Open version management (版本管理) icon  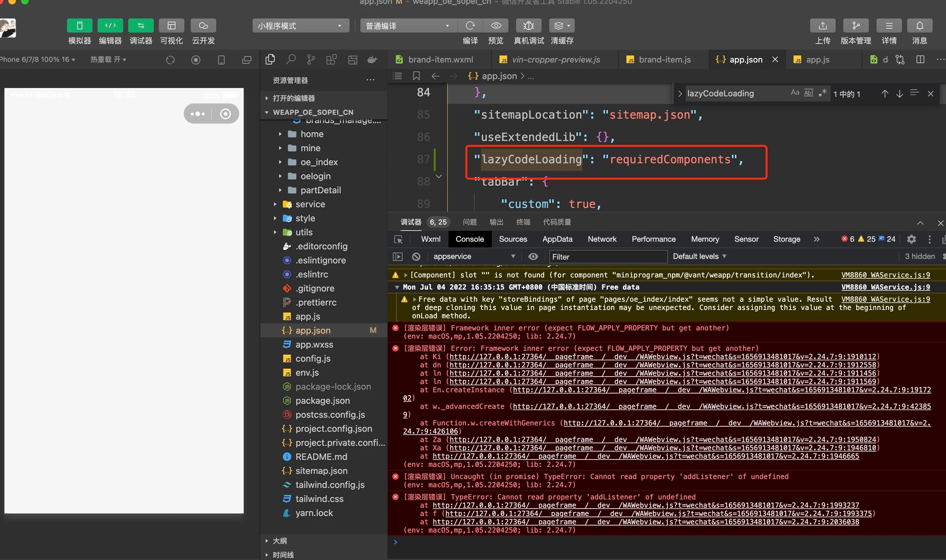pyautogui.click(x=855, y=26)
